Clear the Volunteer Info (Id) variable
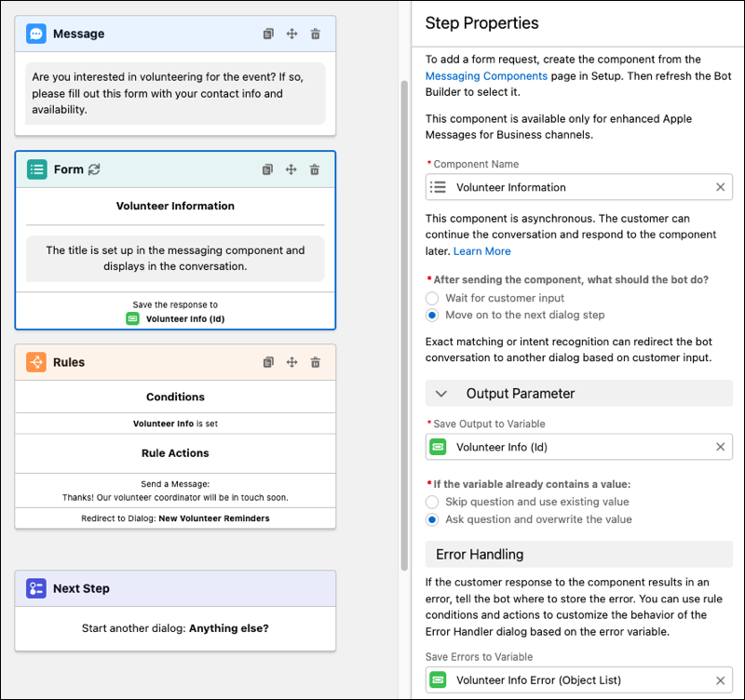The width and height of the screenshot is (745, 700). click(x=720, y=447)
